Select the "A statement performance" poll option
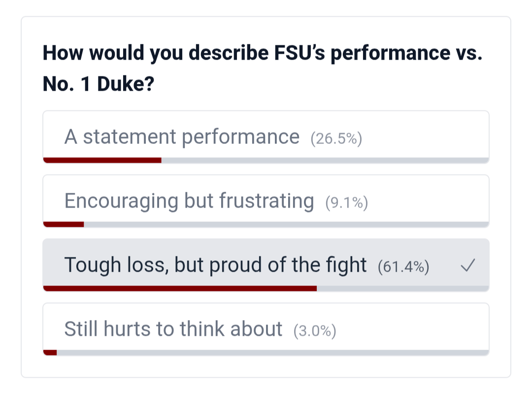 (181, 137)
